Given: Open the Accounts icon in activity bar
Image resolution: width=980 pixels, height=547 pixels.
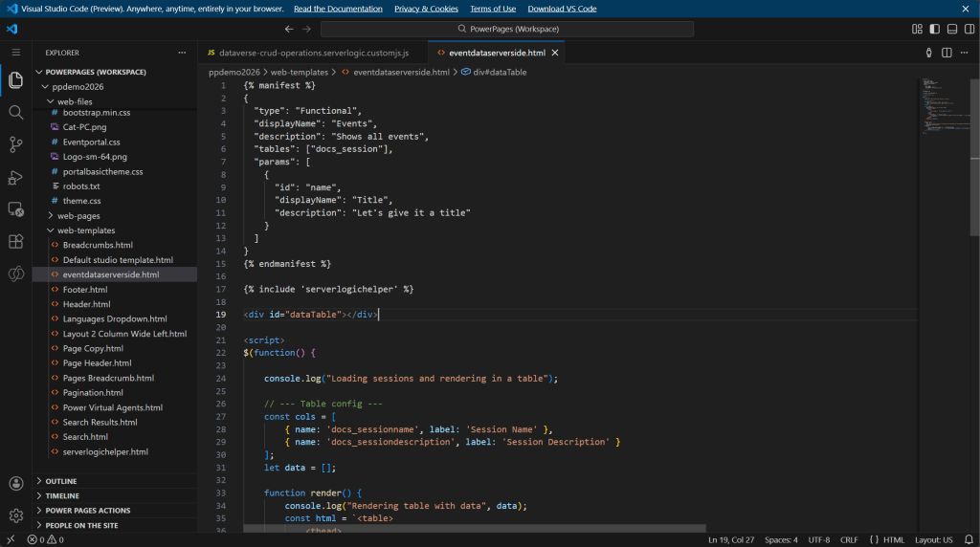Looking at the screenshot, I should [15, 484].
